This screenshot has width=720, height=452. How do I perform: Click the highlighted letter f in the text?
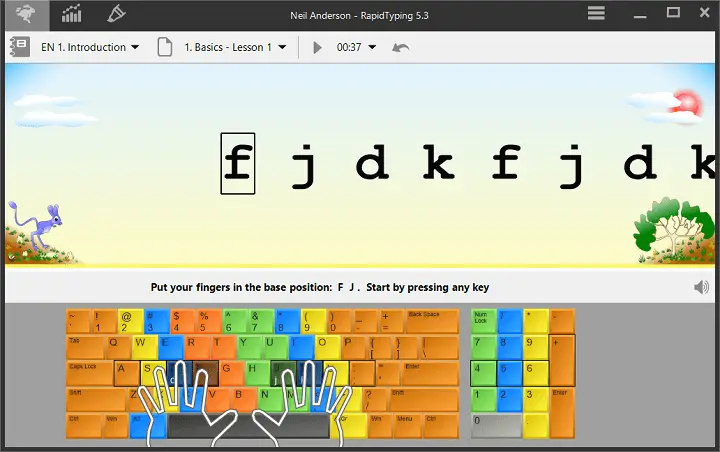click(238, 164)
